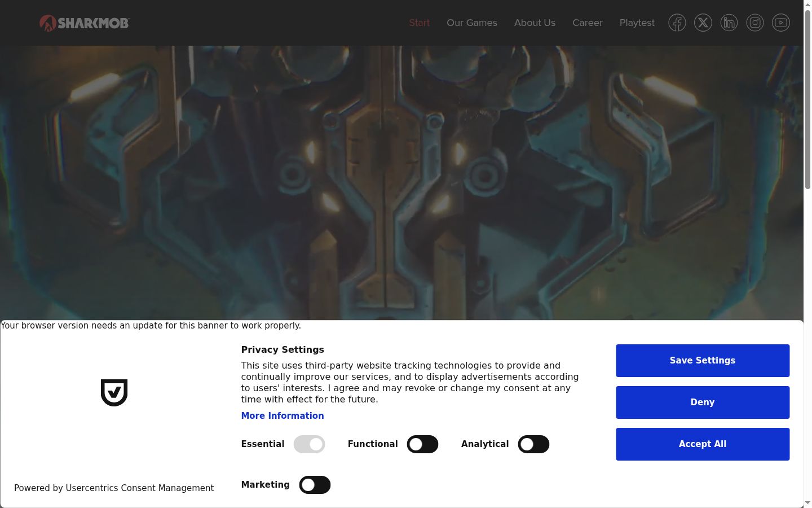
Task: Toggle the Essential cookies switch
Action: point(310,444)
